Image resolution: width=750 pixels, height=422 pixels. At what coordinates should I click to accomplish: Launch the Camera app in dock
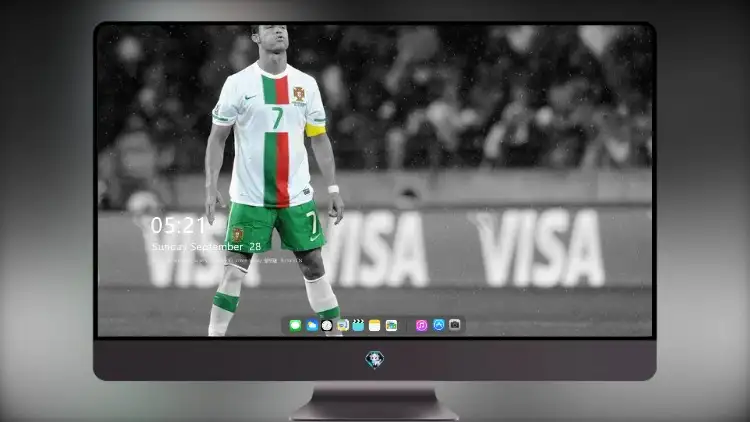[455, 325]
